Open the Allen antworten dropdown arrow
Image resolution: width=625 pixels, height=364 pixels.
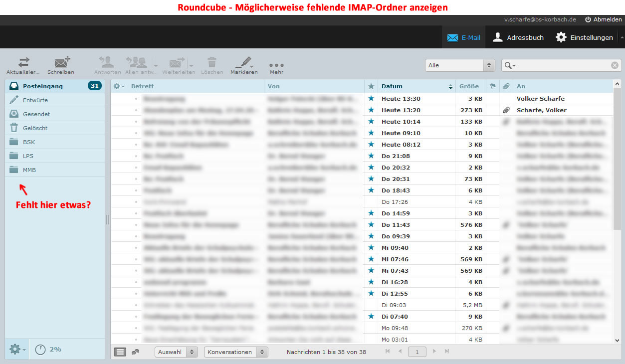tap(156, 65)
